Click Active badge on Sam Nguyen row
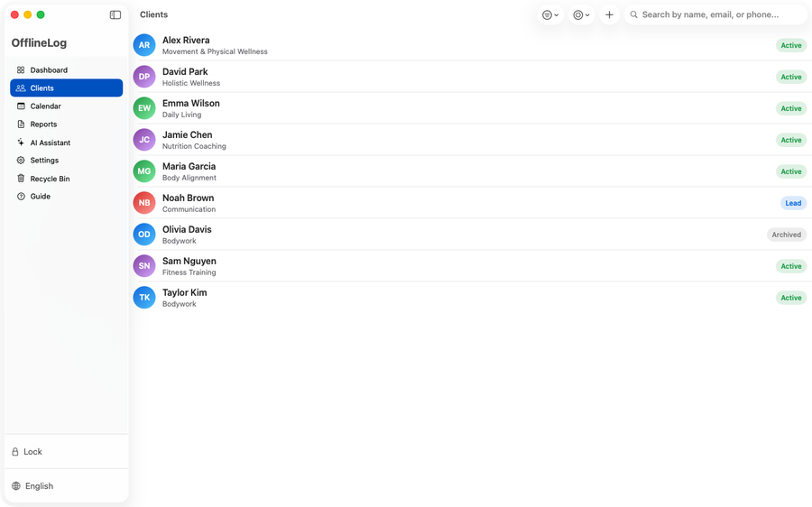812x507 pixels. coord(790,266)
